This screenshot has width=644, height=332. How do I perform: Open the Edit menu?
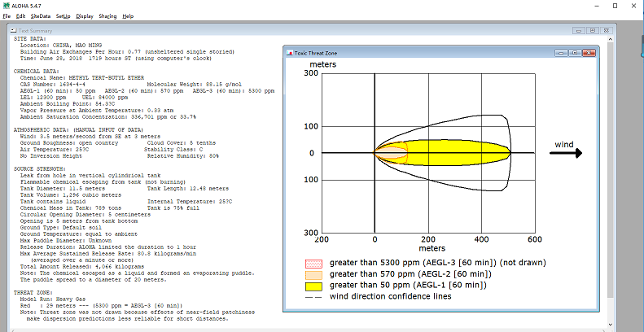(x=20, y=16)
